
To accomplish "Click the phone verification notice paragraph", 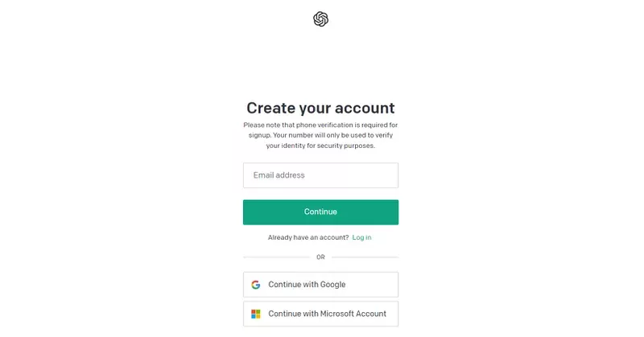I will 320,135.
